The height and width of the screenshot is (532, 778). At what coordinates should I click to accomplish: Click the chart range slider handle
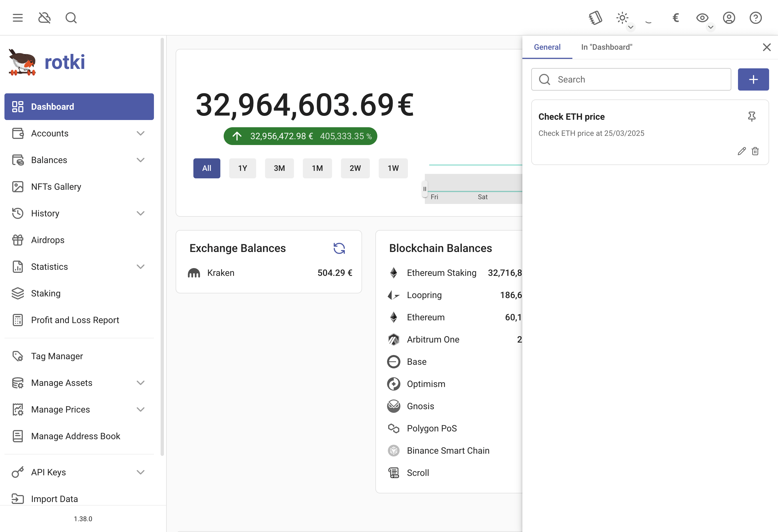[x=425, y=189]
